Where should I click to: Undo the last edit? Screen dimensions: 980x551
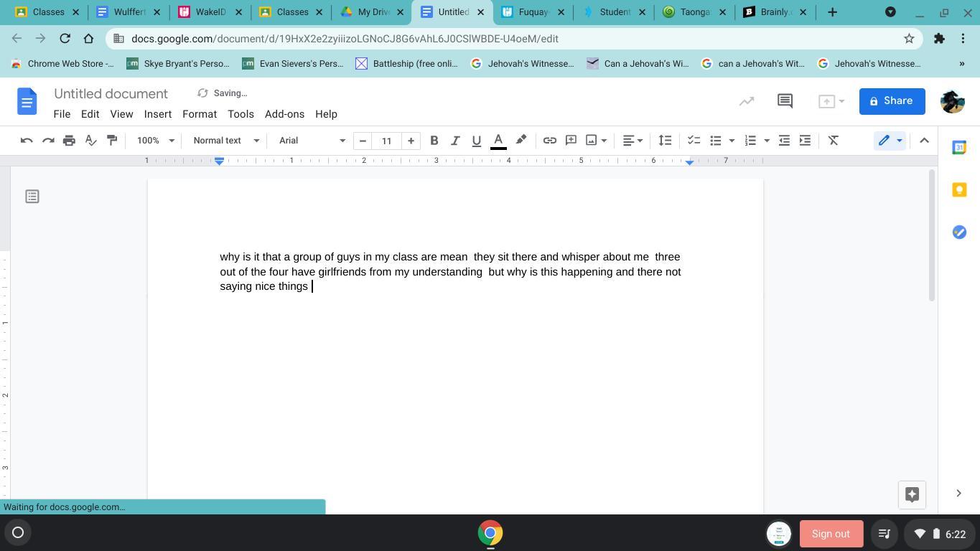pos(27,141)
